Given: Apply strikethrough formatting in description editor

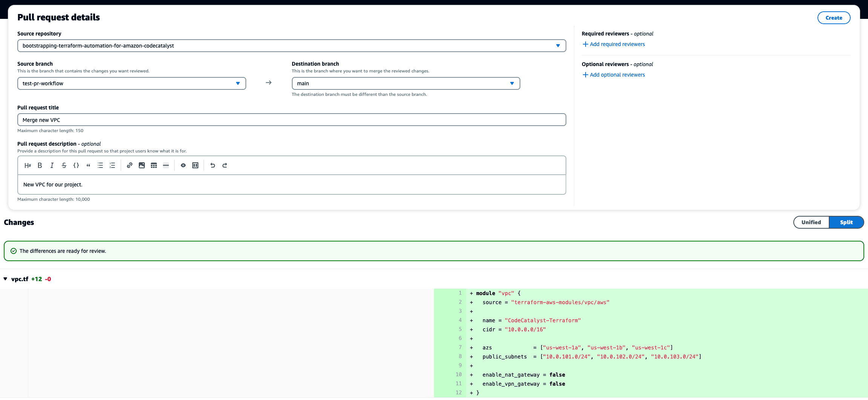Looking at the screenshot, I should 64,165.
